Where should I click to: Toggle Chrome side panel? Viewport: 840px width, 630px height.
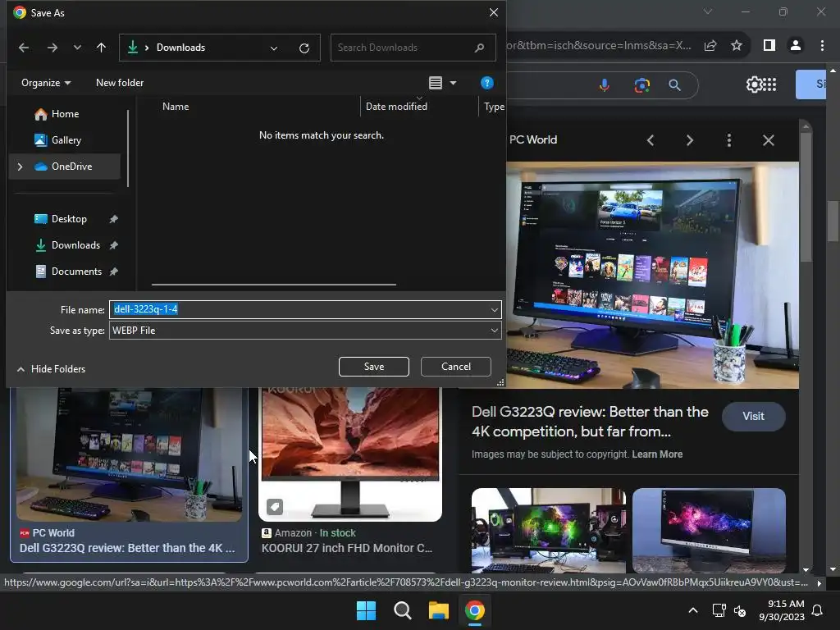(x=769, y=46)
